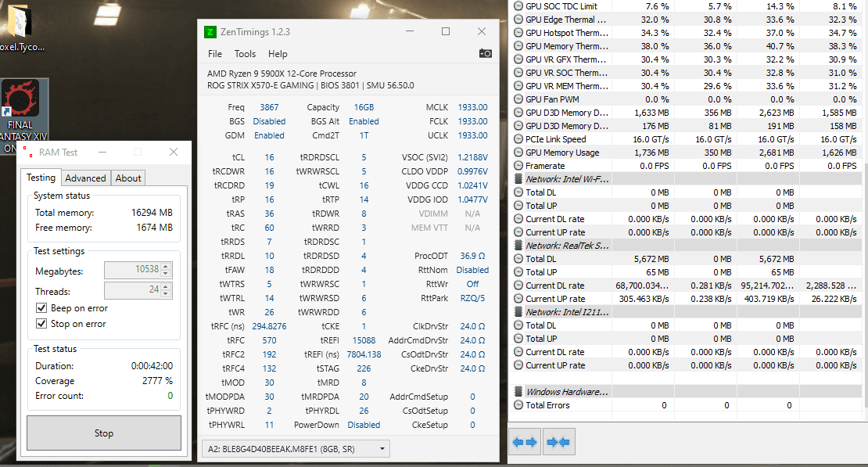This screenshot has height=467, width=868.
Task: Click the sensor icon beside GPU Fan PWM
Action: [518, 99]
